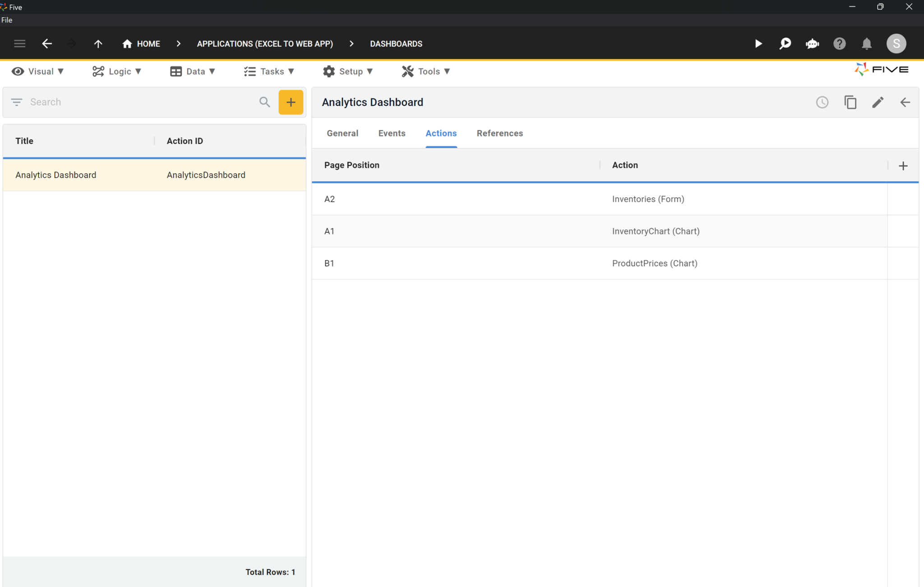
Task: Switch to the Events tab
Action: [391, 133]
